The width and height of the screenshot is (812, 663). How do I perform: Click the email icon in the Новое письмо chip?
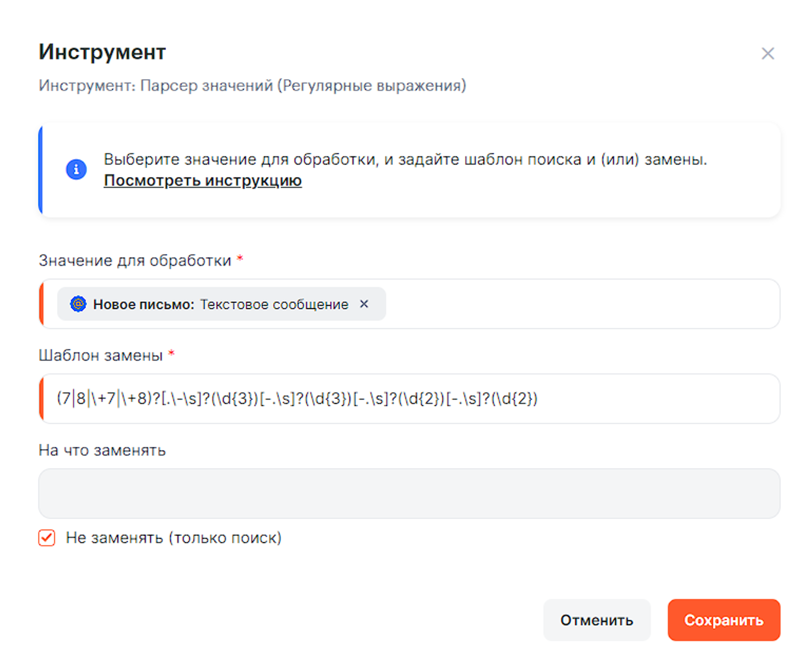[x=78, y=304]
